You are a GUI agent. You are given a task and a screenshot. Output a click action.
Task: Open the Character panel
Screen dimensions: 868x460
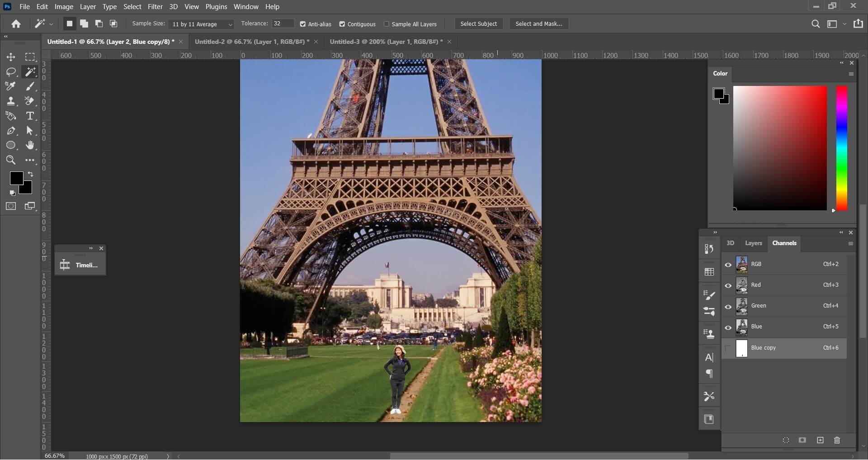(709, 357)
